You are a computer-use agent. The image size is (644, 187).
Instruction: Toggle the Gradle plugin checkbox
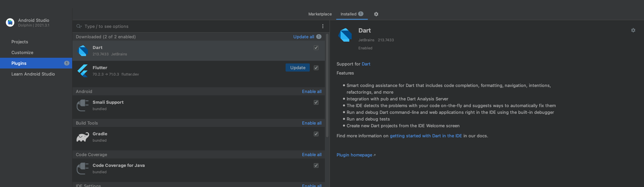coord(316,134)
